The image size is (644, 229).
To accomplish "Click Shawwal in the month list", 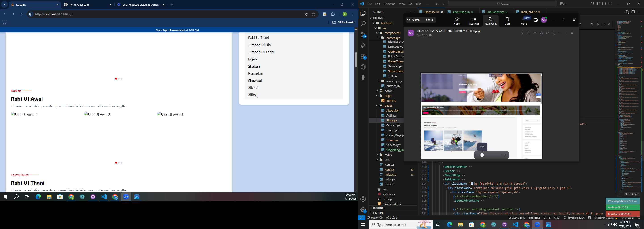I will point(255,81).
